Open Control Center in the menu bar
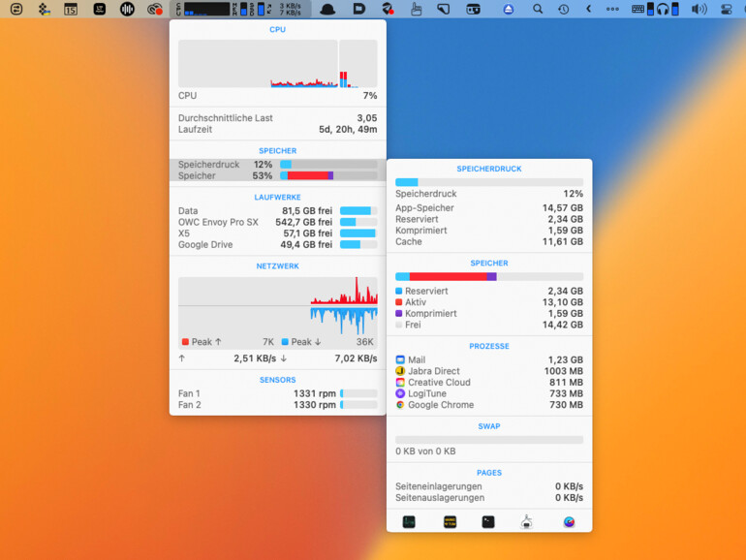Screen dimensions: 746x560 [x=727, y=9]
